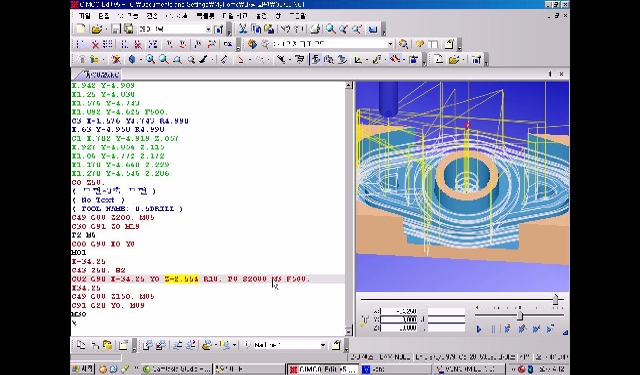Click the black brush tool icon
The image size is (640, 375).
point(203,60)
